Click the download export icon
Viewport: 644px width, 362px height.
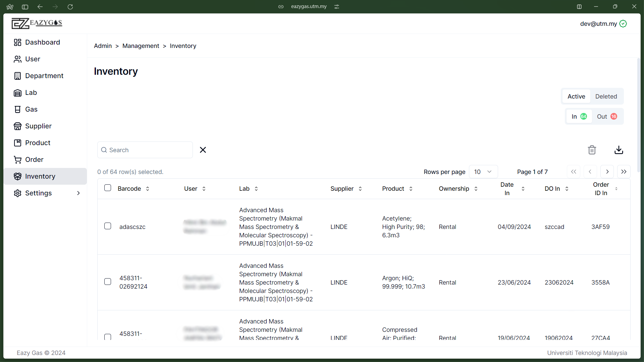[619, 150]
